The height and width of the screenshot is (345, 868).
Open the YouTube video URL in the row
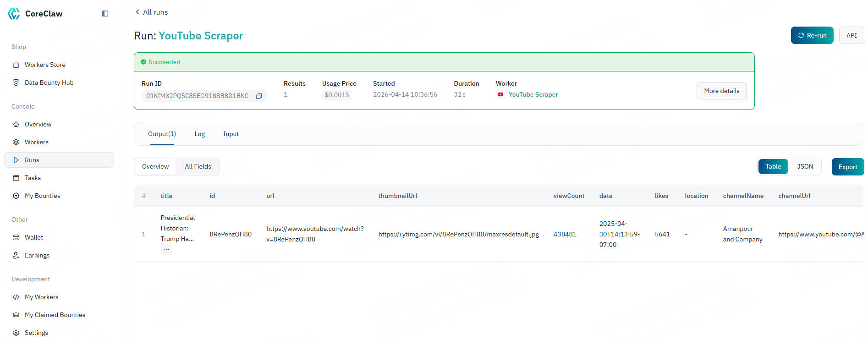315,234
